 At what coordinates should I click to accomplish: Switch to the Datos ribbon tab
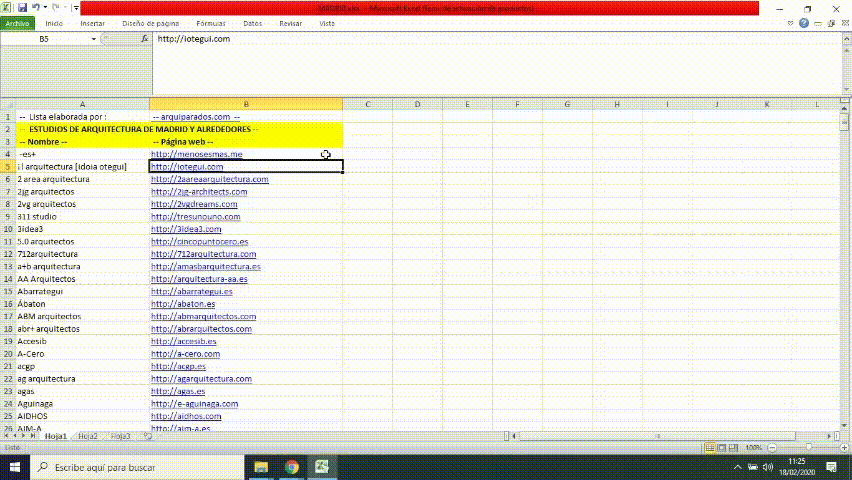click(x=252, y=23)
